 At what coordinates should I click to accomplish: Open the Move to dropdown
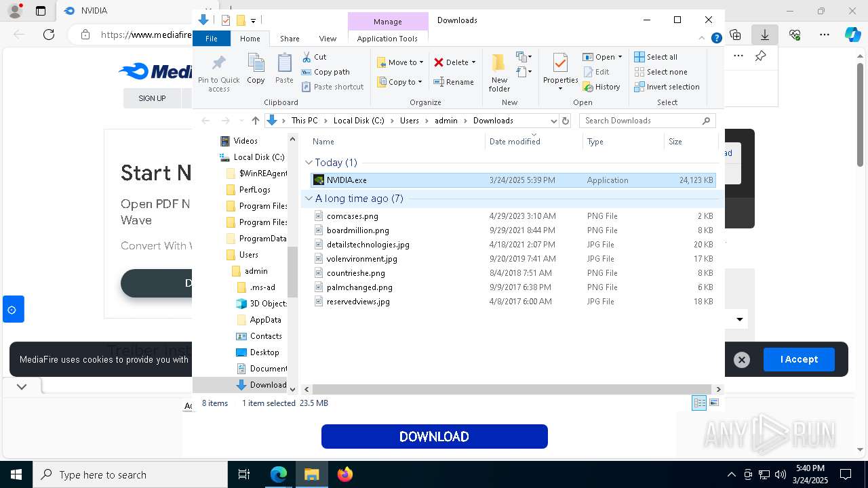[400, 62]
